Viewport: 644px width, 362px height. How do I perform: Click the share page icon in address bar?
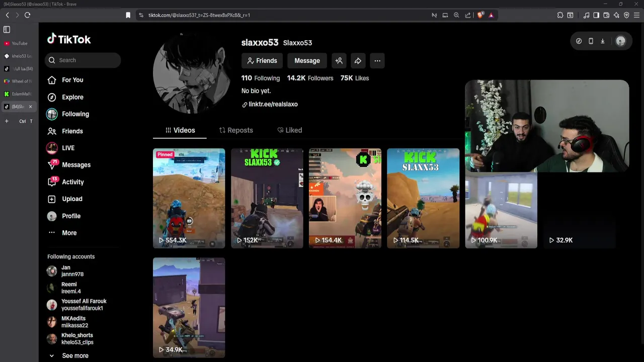click(x=468, y=15)
